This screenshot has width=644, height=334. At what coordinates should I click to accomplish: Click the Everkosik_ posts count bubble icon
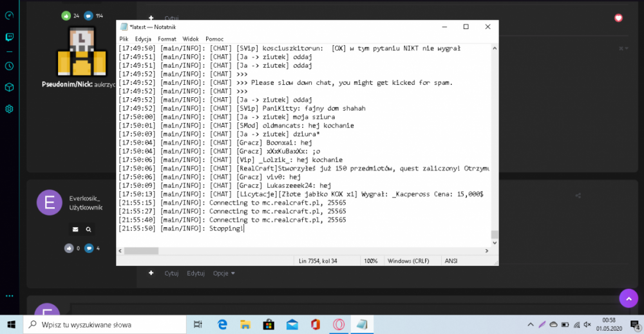pos(89,248)
